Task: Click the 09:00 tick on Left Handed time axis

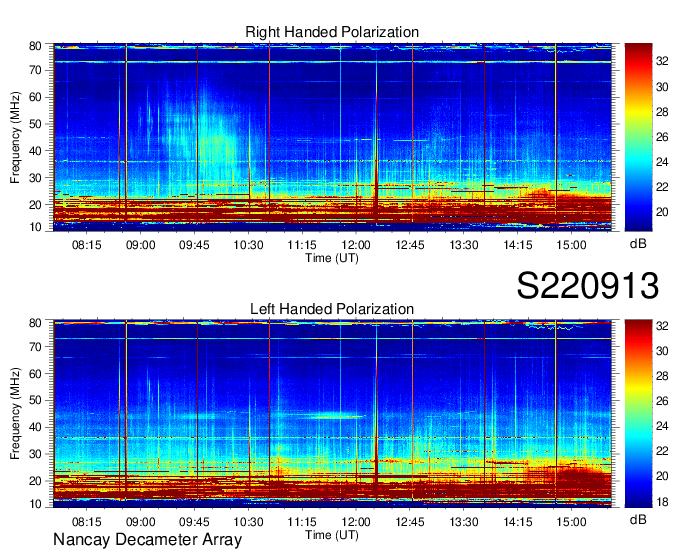Action: [141, 522]
